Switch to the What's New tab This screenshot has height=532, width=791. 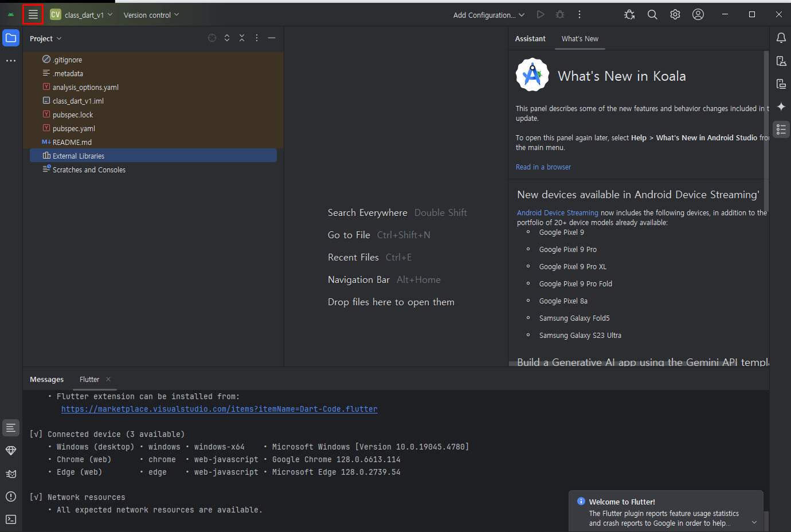pos(580,39)
